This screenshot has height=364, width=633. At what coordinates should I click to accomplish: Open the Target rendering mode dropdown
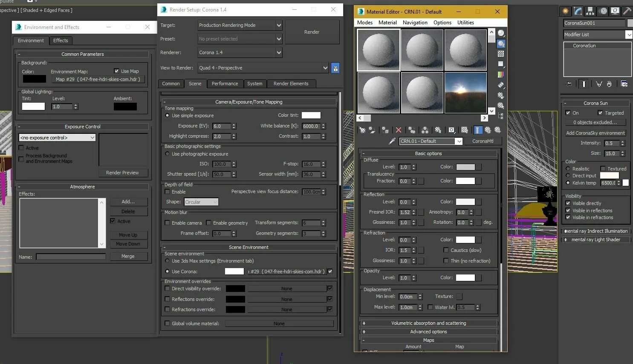tap(240, 25)
